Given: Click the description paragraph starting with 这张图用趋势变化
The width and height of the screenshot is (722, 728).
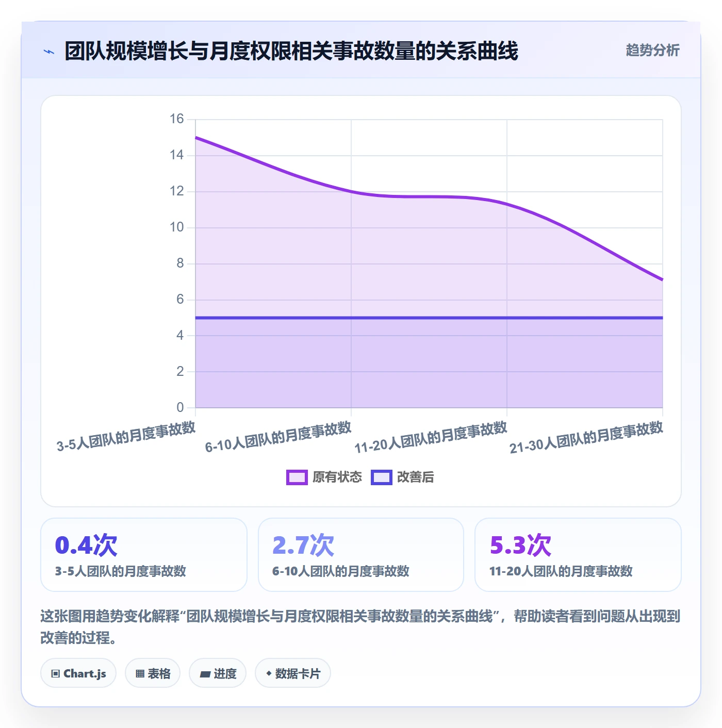Looking at the screenshot, I should point(360,627).
